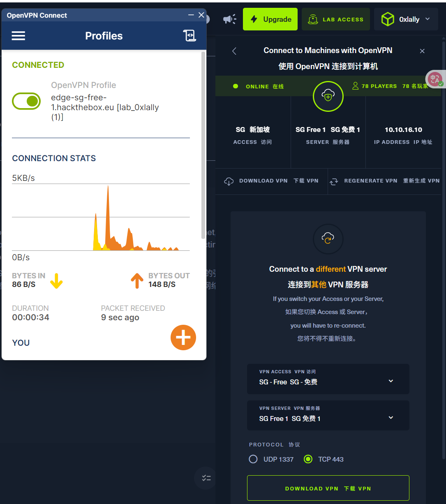Select the UDP 1337 protocol radio button

[x=253, y=459]
